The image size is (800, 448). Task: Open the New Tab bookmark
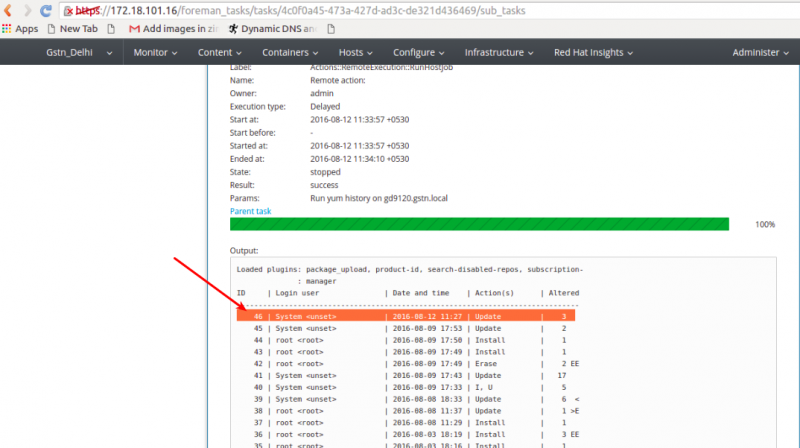72,29
